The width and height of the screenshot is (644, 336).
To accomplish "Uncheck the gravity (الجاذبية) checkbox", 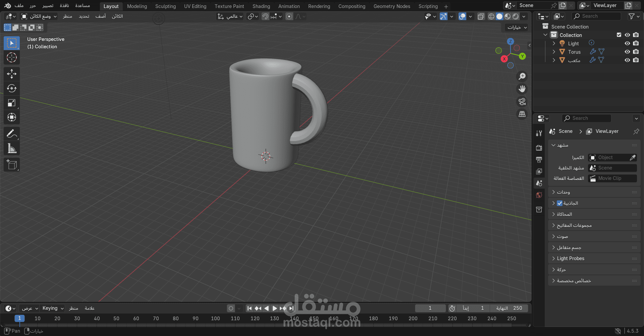I will click(x=559, y=203).
